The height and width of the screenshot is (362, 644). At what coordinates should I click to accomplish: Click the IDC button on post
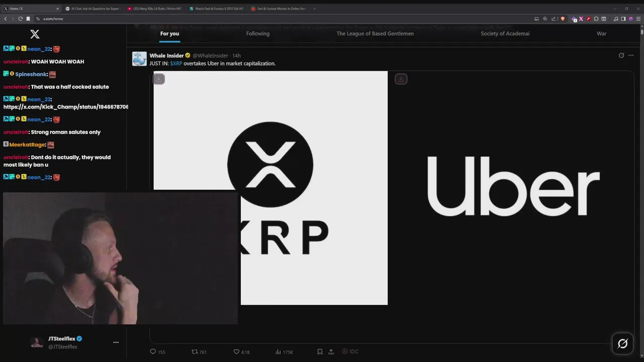[x=350, y=352]
